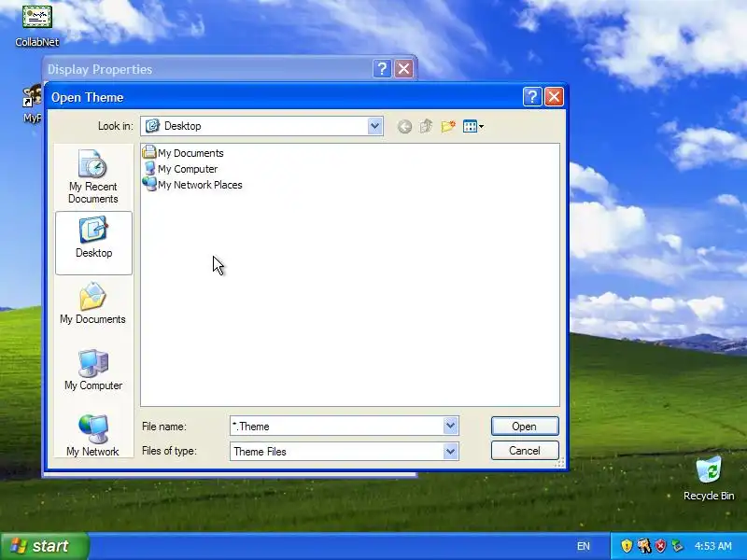Open the Start menu
This screenshot has width=747, height=560.
[44, 546]
